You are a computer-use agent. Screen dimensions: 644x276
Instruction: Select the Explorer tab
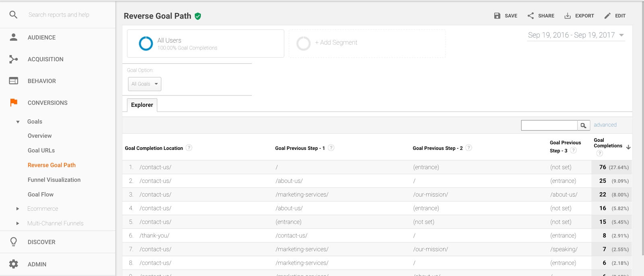click(x=142, y=105)
